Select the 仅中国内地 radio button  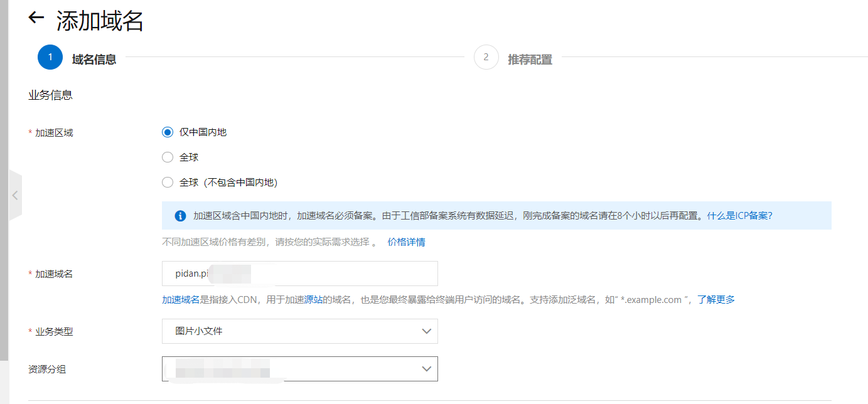pyautogui.click(x=167, y=132)
